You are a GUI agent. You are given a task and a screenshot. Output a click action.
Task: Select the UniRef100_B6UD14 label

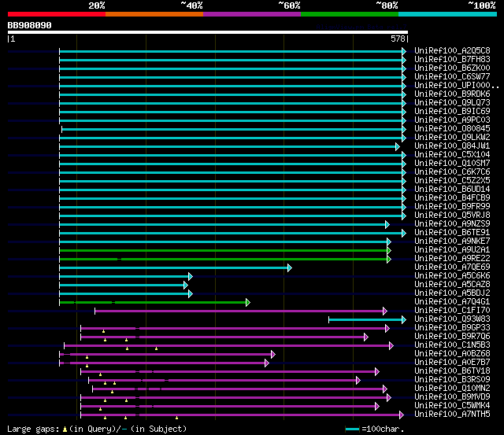tap(452, 190)
